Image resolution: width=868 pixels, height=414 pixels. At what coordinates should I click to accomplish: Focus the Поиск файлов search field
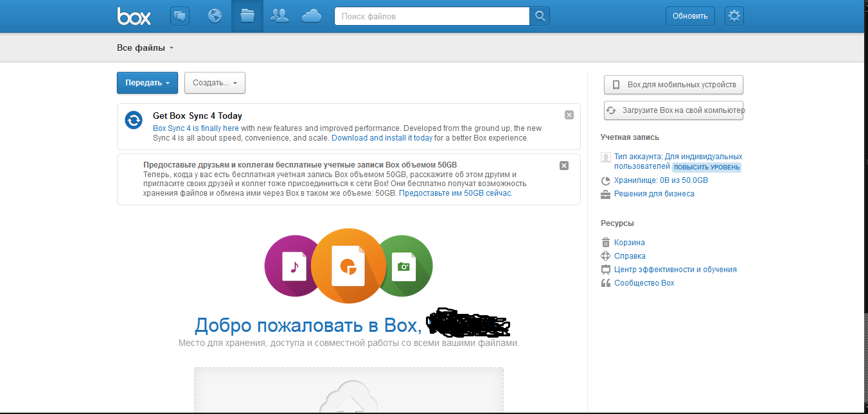[432, 16]
